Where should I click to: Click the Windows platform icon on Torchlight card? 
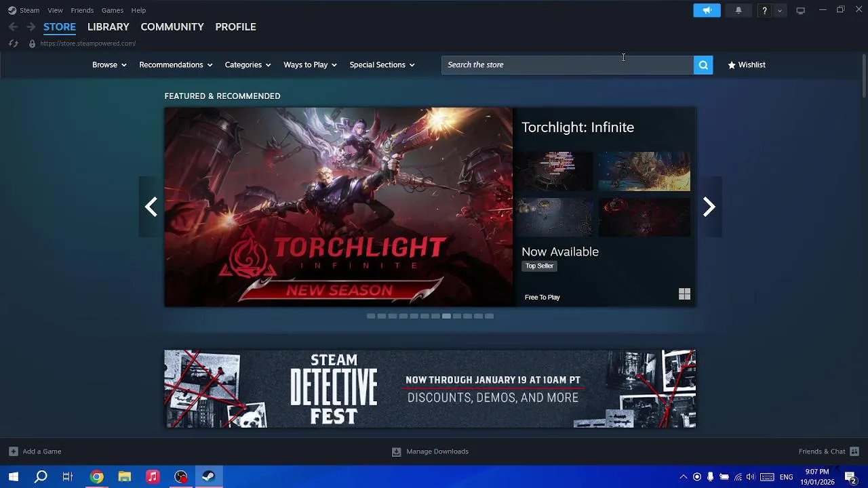(684, 294)
